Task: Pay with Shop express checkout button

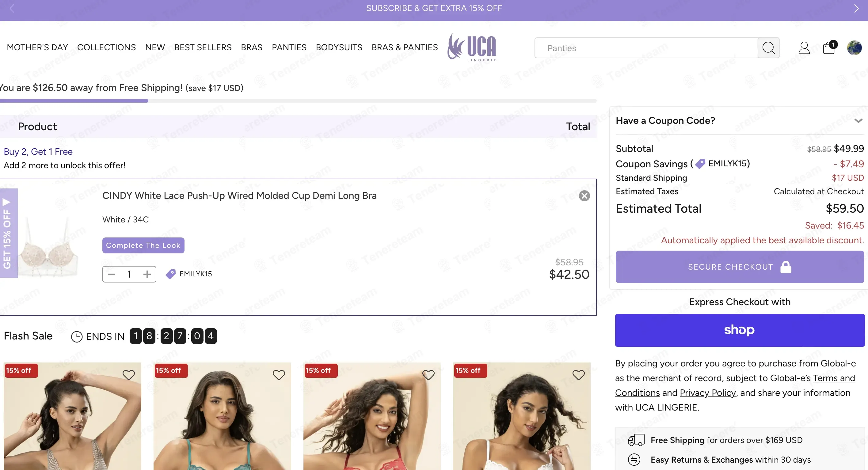Action: pyautogui.click(x=740, y=330)
